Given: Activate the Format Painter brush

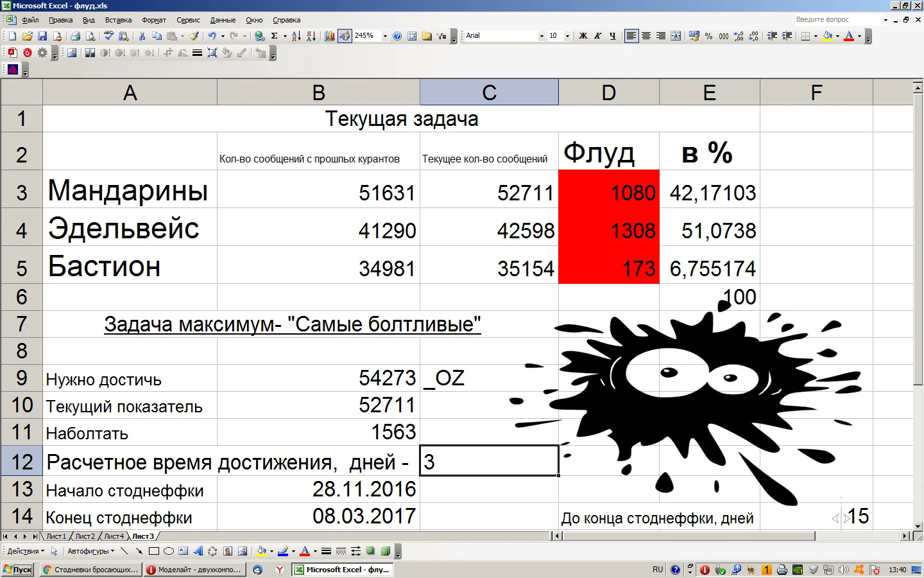Looking at the screenshot, I should [194, 36].
